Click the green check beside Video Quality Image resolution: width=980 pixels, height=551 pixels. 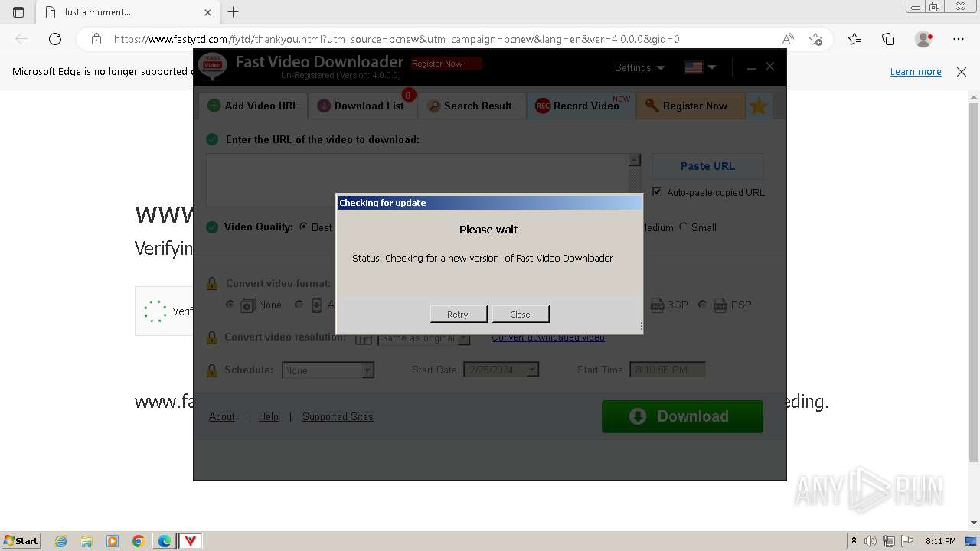tap(212, 227)
